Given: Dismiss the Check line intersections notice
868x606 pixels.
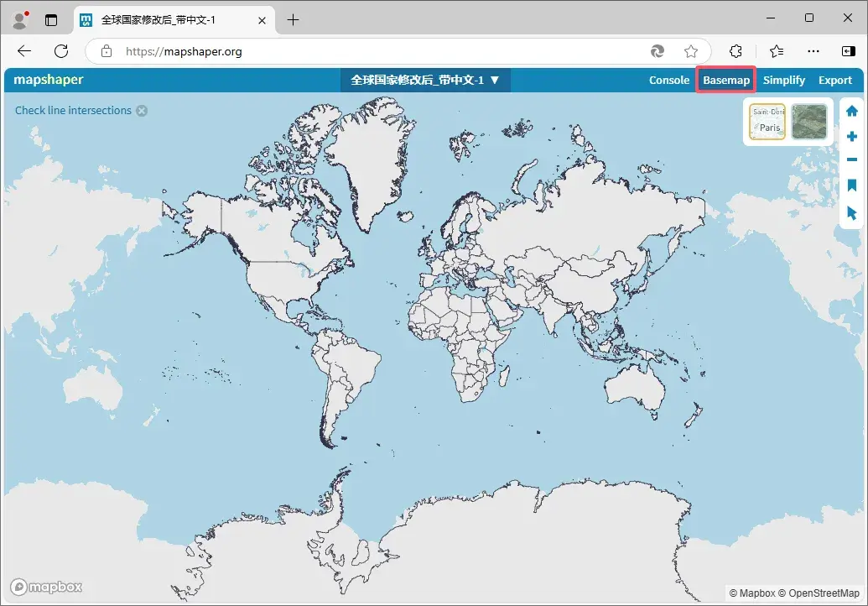Looking at the screenshot, I should [x=141, y=110].
